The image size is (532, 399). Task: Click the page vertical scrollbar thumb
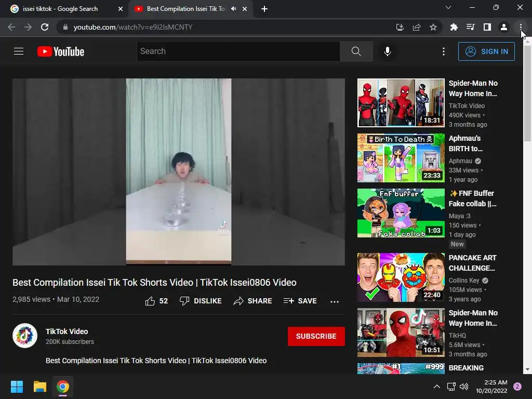(527, 92)
